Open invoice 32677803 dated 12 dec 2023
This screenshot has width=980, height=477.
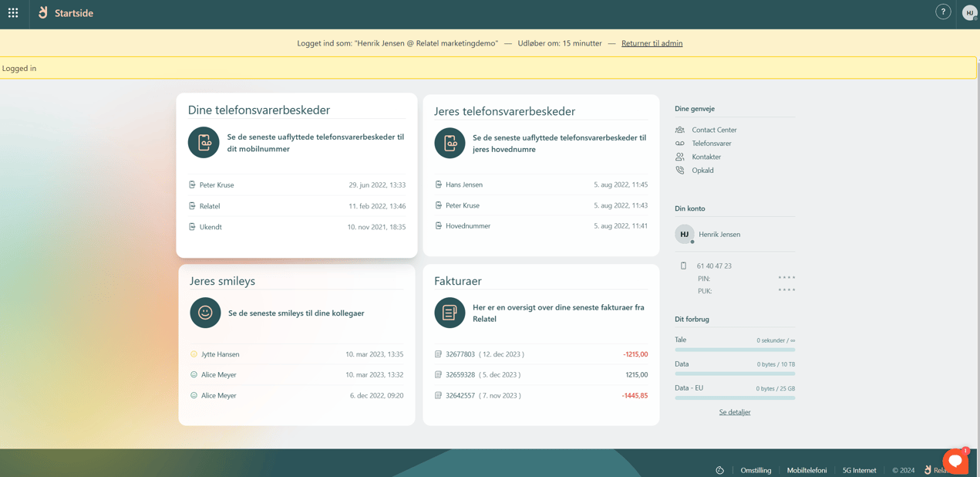[539, 354]
